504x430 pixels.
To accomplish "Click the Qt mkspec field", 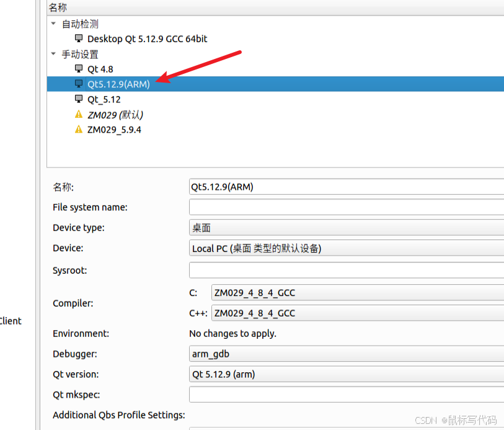I will coord(347,395).
